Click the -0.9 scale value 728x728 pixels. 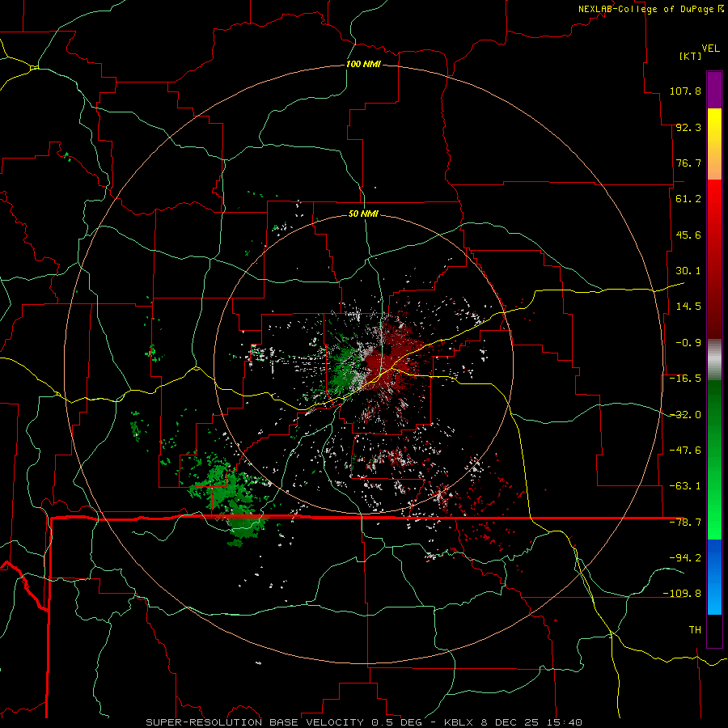[688, 343]
